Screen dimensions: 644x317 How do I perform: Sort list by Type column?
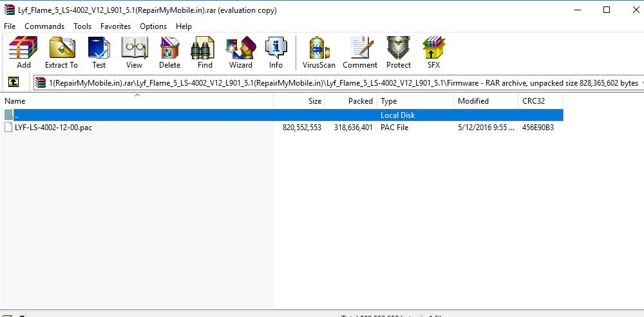415,101
